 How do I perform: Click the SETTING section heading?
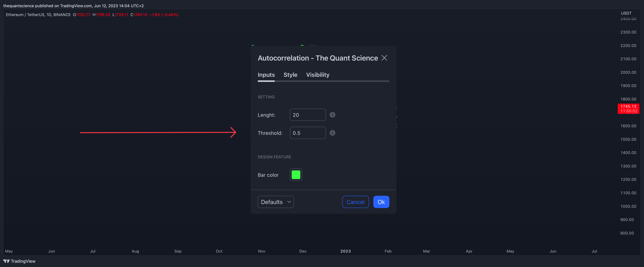[266, 97]
